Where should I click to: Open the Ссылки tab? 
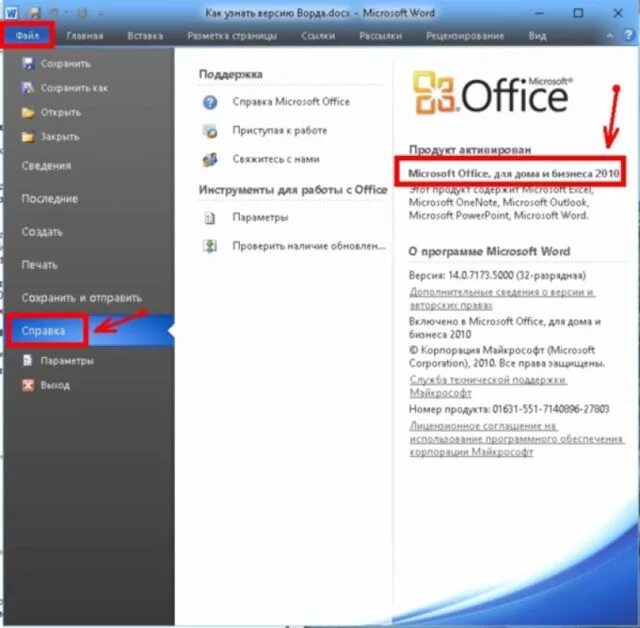318,36
